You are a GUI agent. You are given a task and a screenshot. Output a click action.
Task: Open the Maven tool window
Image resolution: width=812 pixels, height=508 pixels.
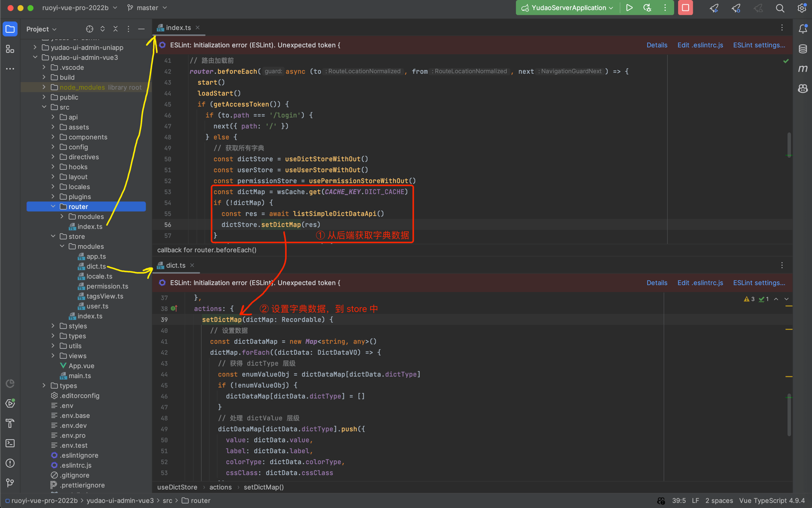tap(803, 69)
